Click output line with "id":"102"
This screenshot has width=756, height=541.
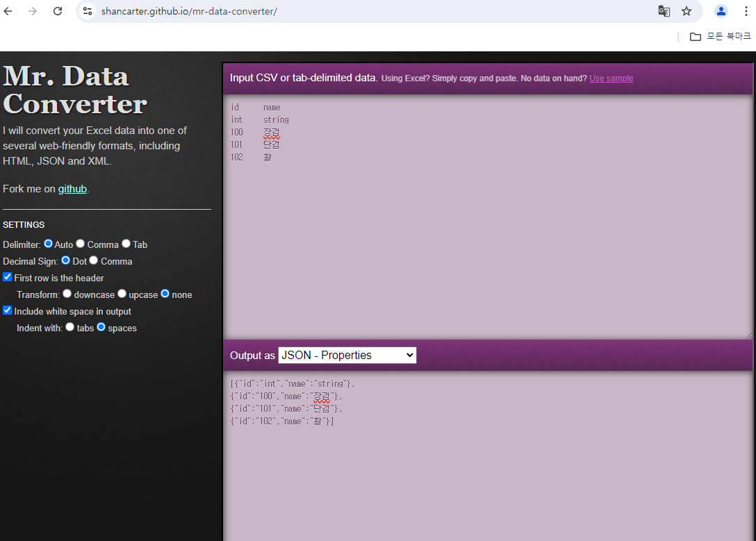pyautogui.click(x=282, y=421)
